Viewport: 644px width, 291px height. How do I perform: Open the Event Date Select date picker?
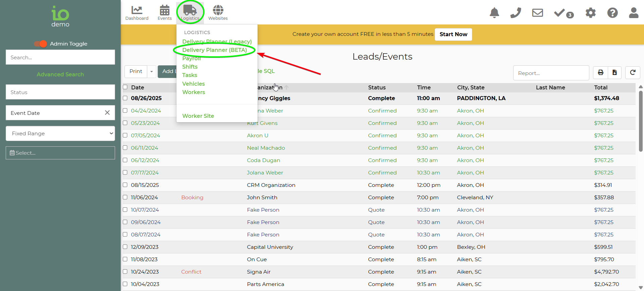[x=60, y=153]
